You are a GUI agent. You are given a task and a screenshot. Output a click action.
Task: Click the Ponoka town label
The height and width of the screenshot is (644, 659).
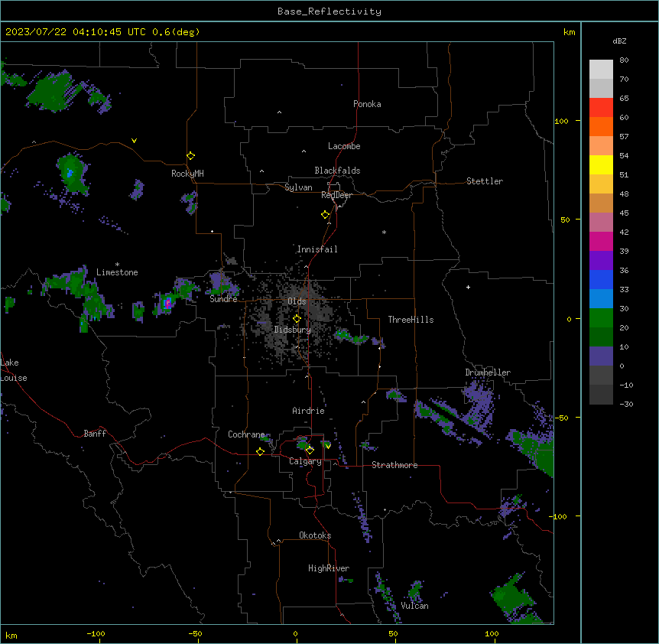pos(367,104)
